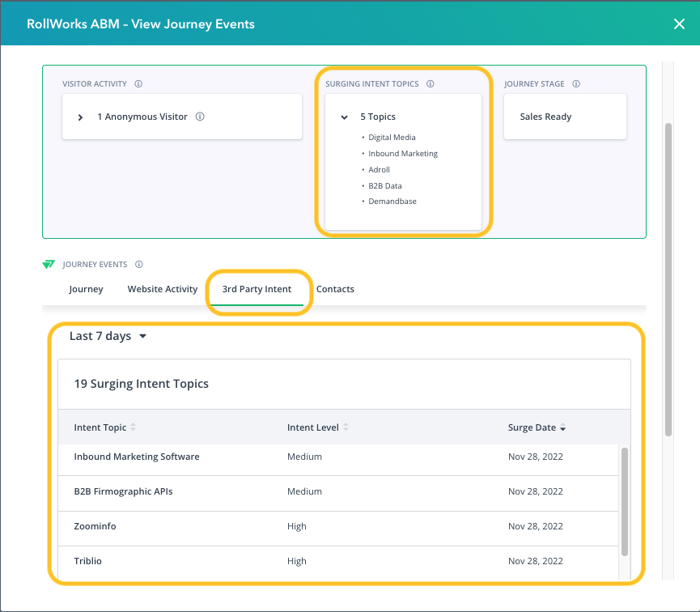The image size is (700, 612).
Task: Expand the 1 Anonymous Visitor row
Action: coord(80,117)
